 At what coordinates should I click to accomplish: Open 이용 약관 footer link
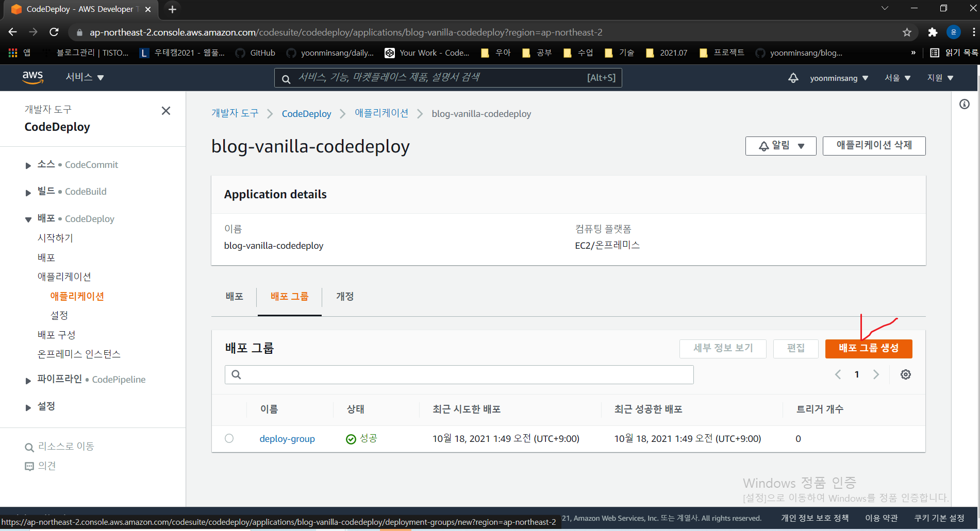tap(881, 518)
